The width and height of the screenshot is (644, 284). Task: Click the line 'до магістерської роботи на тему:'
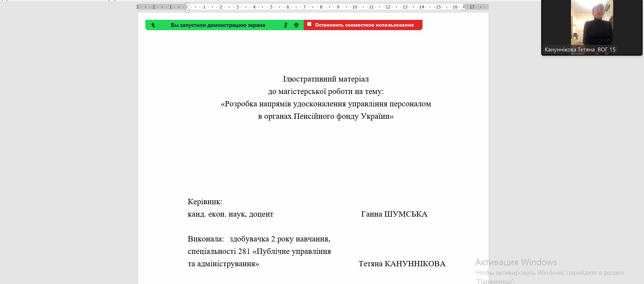(x=326, y=91)
